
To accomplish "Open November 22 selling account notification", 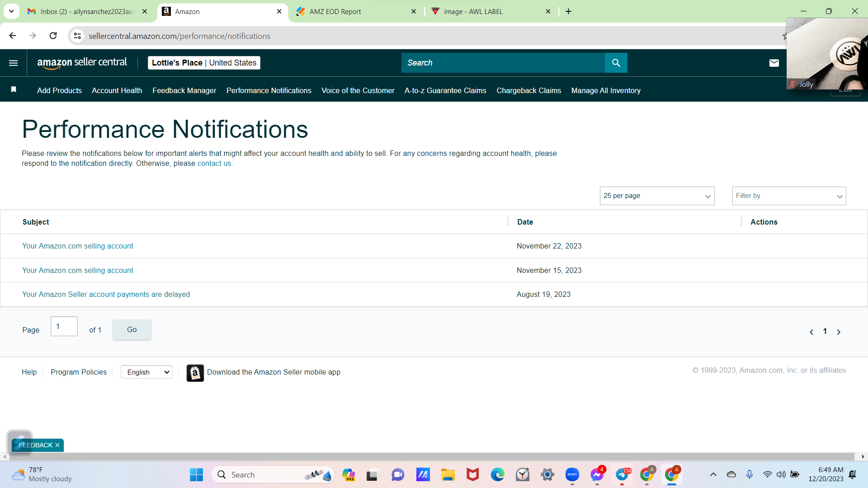I will tap(78, 246).
